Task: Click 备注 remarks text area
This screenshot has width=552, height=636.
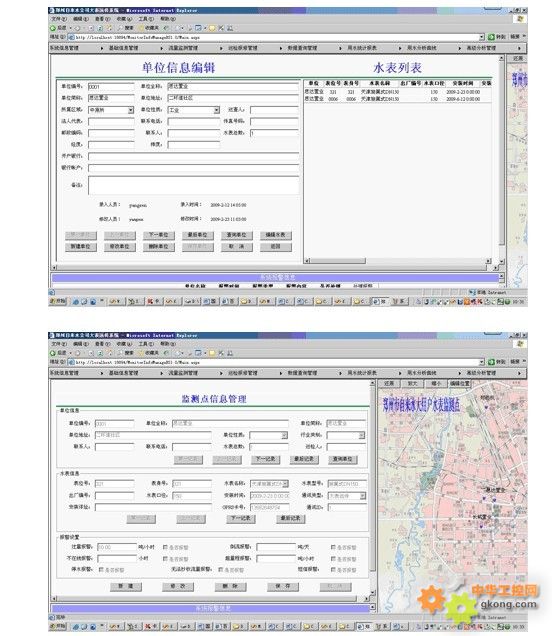Action: point(193,185)
